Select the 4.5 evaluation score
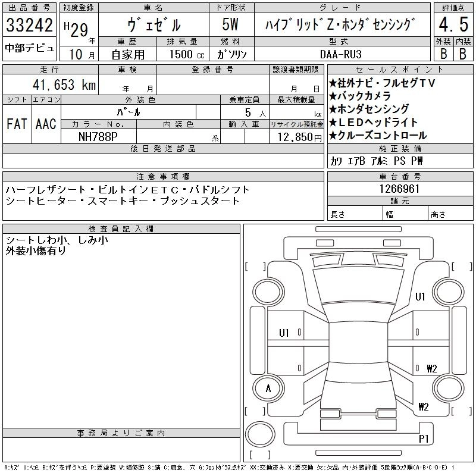 point(453,24)
